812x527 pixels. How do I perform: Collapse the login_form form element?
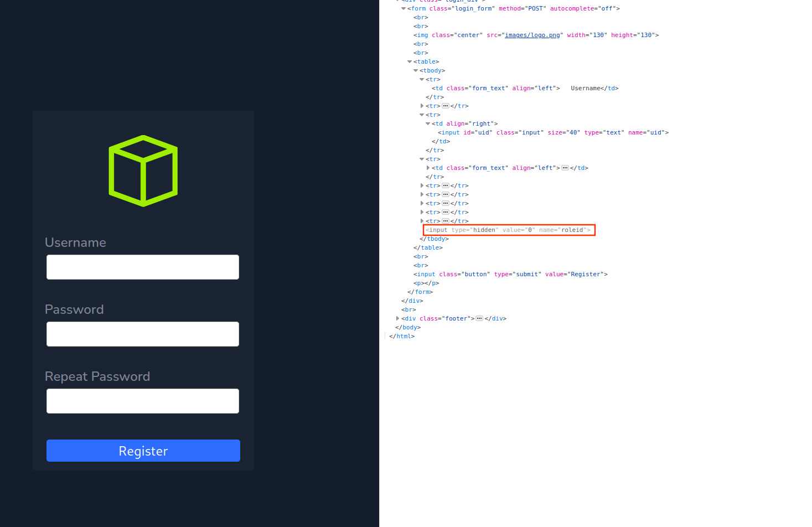click(x=404, y=9)
